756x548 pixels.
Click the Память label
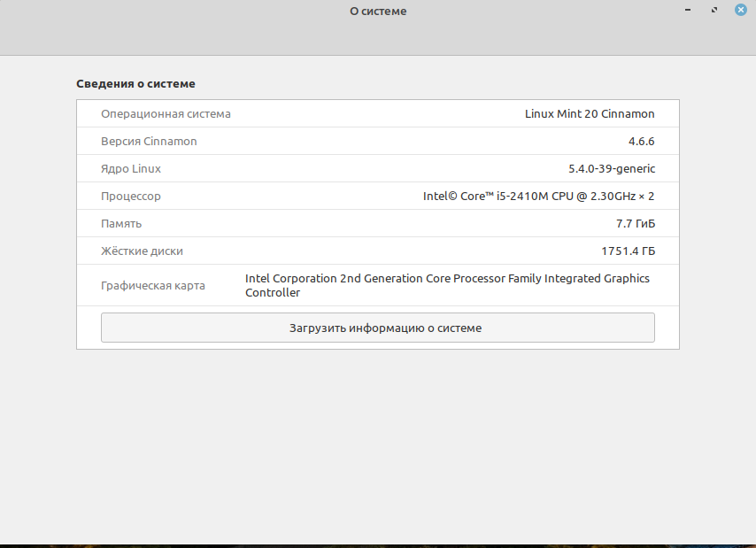[121, 224]
